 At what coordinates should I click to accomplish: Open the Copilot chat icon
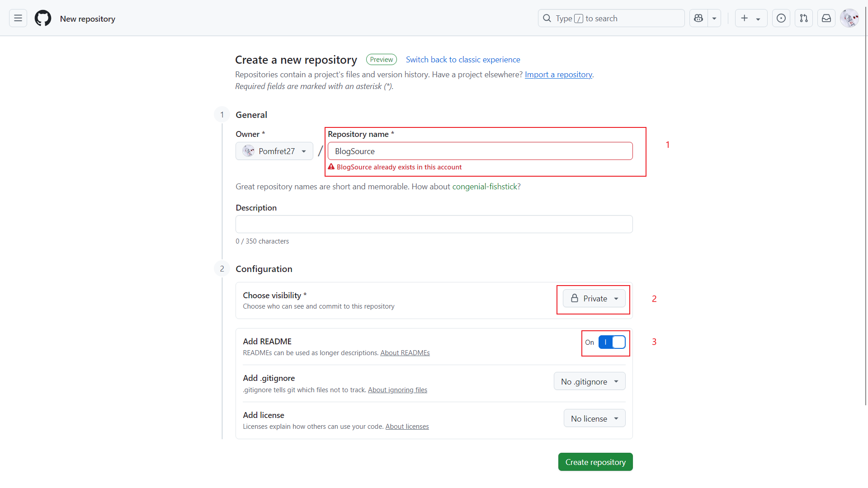(698, 18)
